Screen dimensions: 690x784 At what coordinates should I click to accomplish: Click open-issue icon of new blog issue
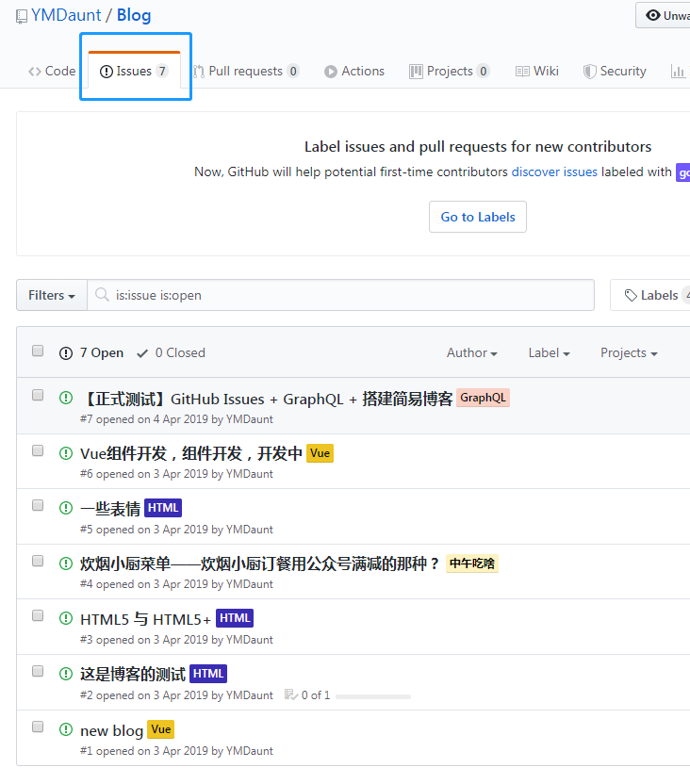pyautogui.click(x=66, y=729)
